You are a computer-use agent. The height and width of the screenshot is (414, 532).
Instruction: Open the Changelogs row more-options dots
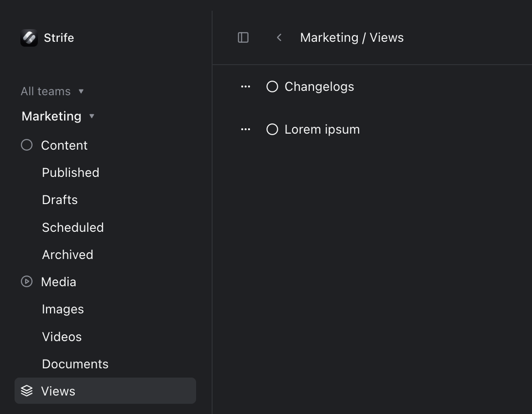point(245,86)
